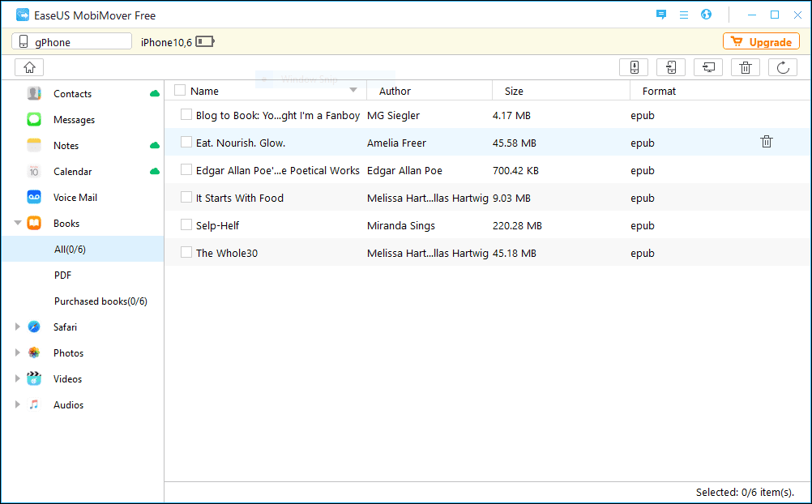Click the toolbar trash delete icon

tap(746, 68)
